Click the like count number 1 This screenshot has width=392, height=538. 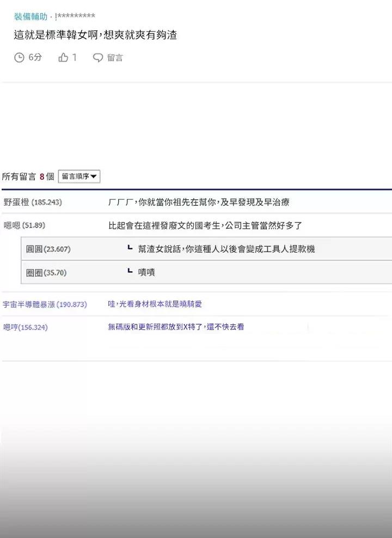tap(75, 57)
